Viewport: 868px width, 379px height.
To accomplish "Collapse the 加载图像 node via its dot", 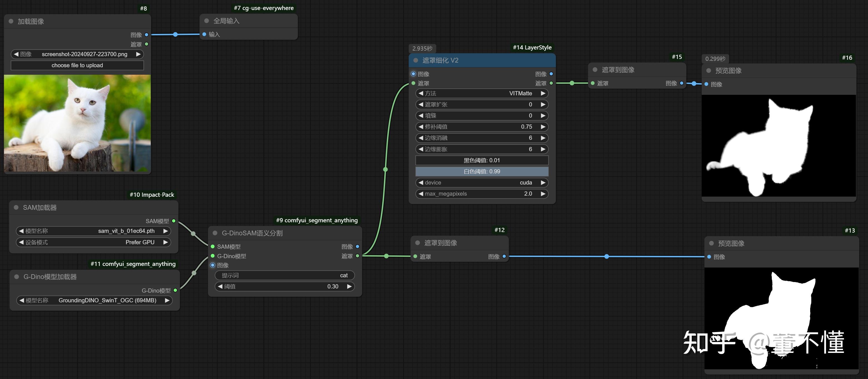I will coord(11,21).
